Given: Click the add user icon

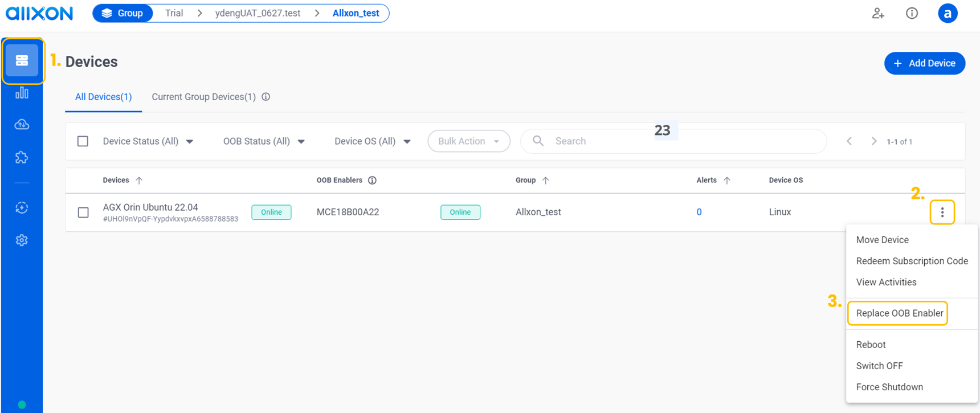Looking at the screenshot, I should pos(878,13).
